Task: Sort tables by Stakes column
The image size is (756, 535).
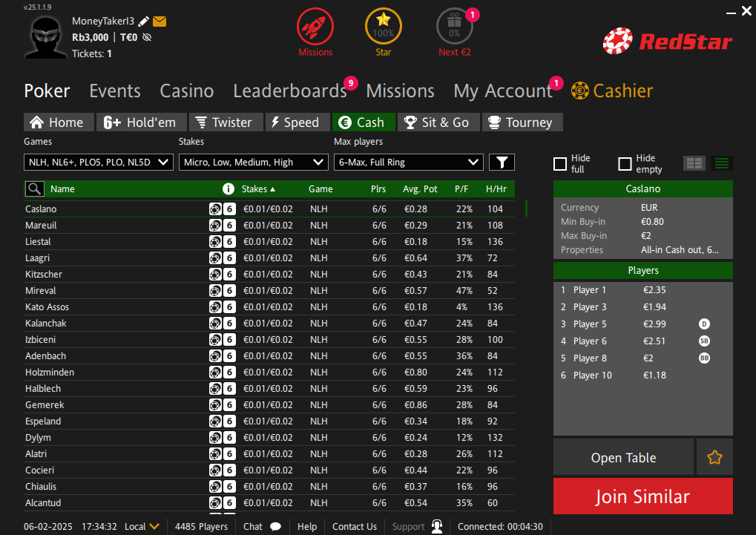Action: tap(258, 189)
